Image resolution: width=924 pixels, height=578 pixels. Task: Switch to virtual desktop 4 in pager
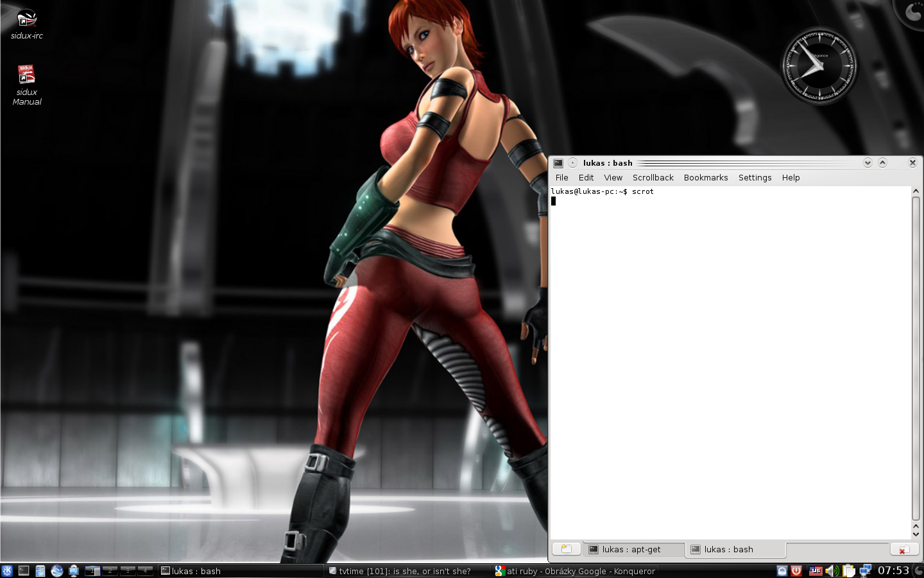(x=144, y=570)
